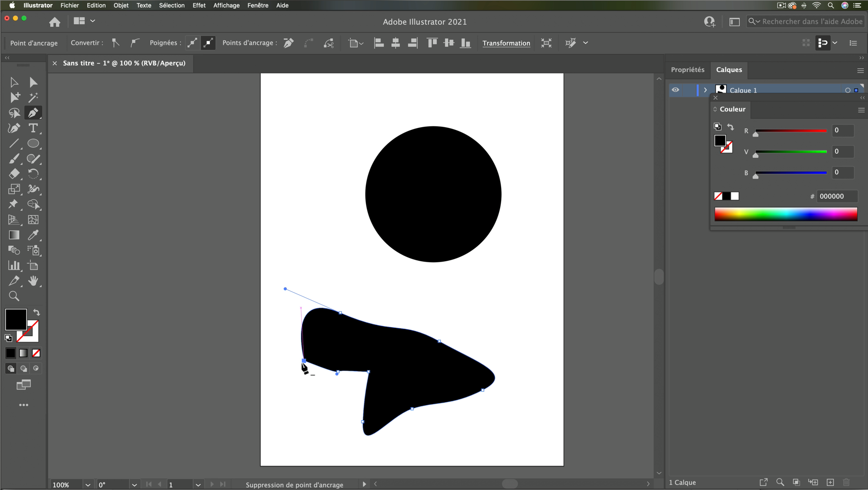Open the zoom percentage dropdown
The image size is (868, 490).
point(88,484)
